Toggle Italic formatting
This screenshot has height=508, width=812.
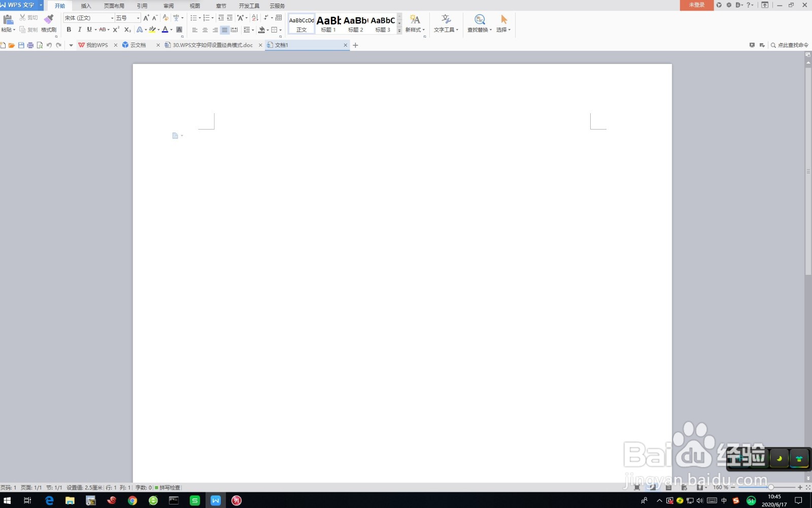[x=79, y=29]
